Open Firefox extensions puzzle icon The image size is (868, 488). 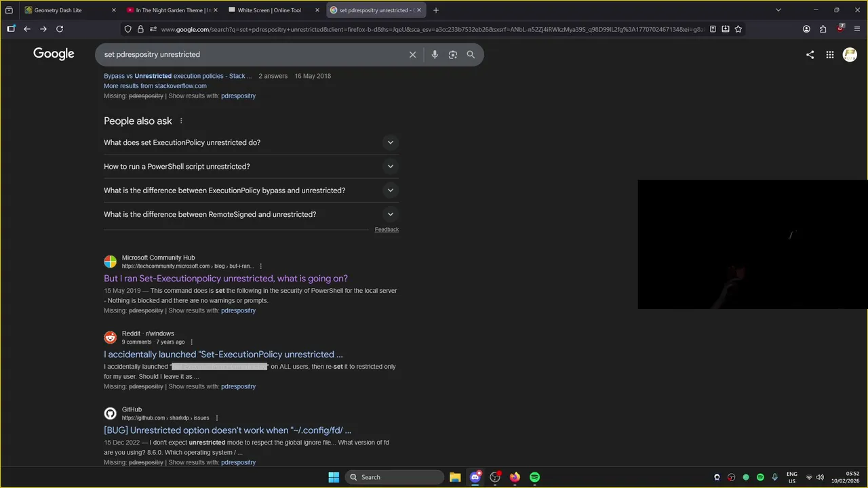click(823, 29)
